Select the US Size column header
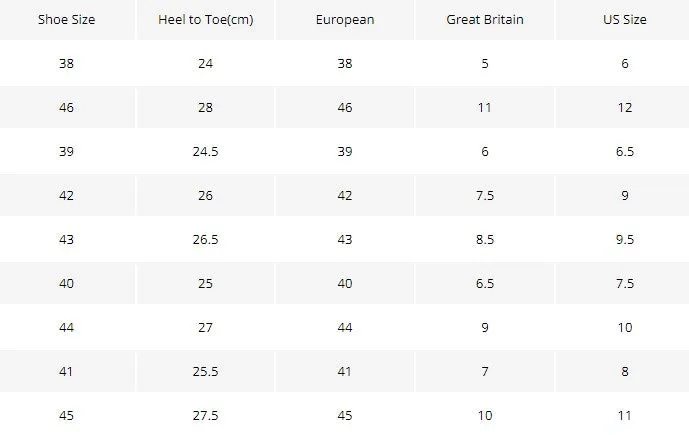 [624, 20]
